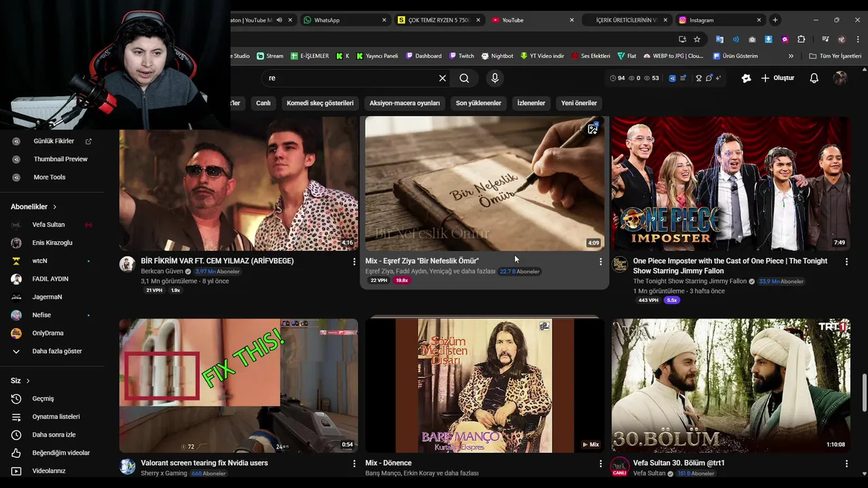This screenshot has height=488, width=868.
Task: Open a new browser tab with plus
Action: pyautogui.click(x=775, y=20)
